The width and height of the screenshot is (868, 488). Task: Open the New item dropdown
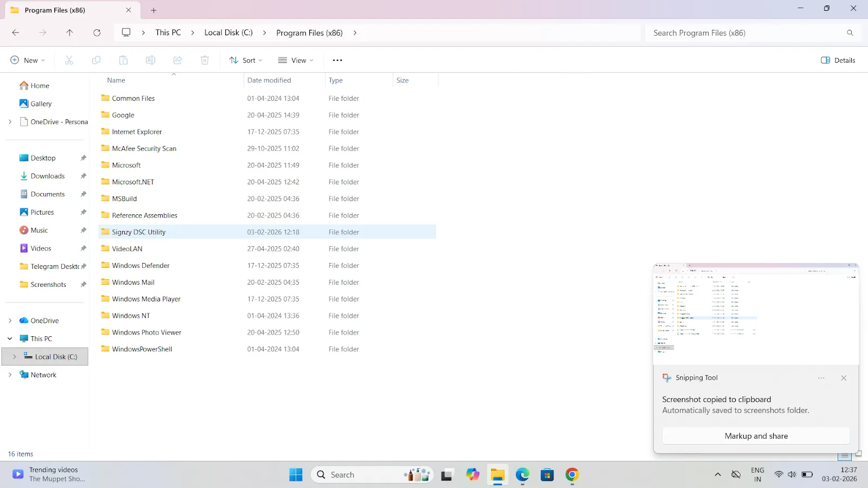tap(28, 60)
